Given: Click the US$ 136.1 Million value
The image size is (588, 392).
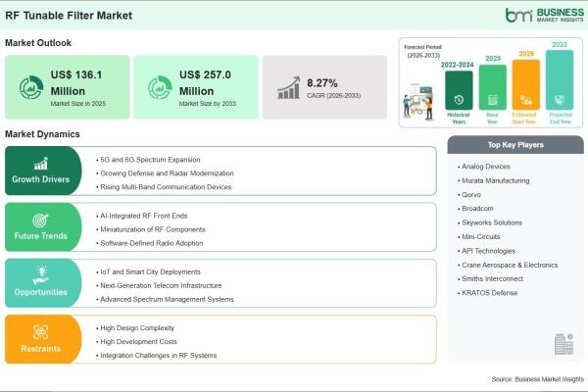Looking at the screenshot, I should tap(76, 83).
